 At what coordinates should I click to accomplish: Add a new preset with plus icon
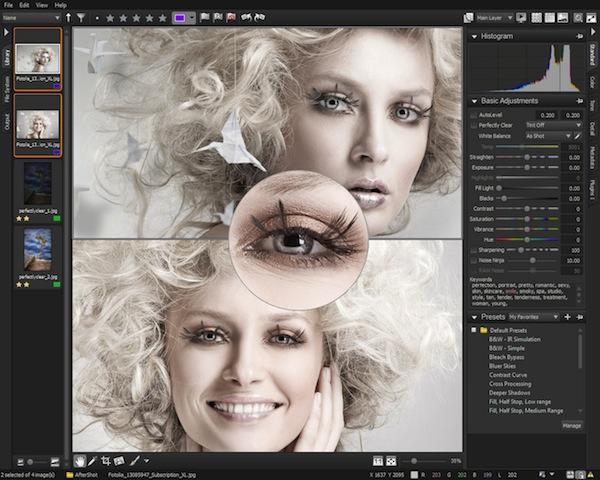(567, 317)
